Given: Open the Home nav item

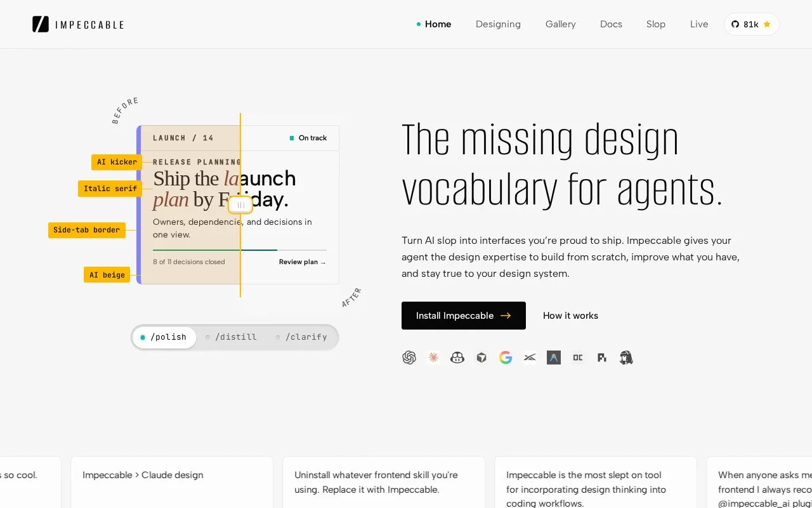Looking at the screenshot, I should pyautogui.click(x=434, y=24).
